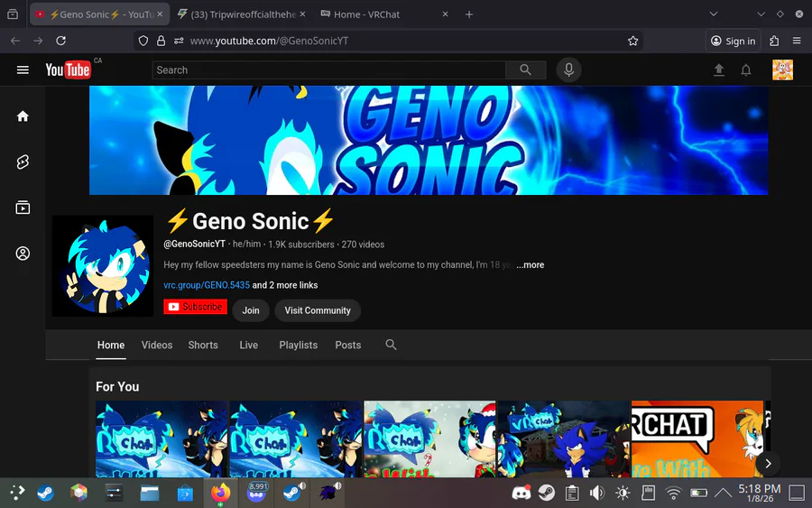Open the account avatar menu
The height and width of the screenshot is (508, 812).
click(x=782, y=69)
